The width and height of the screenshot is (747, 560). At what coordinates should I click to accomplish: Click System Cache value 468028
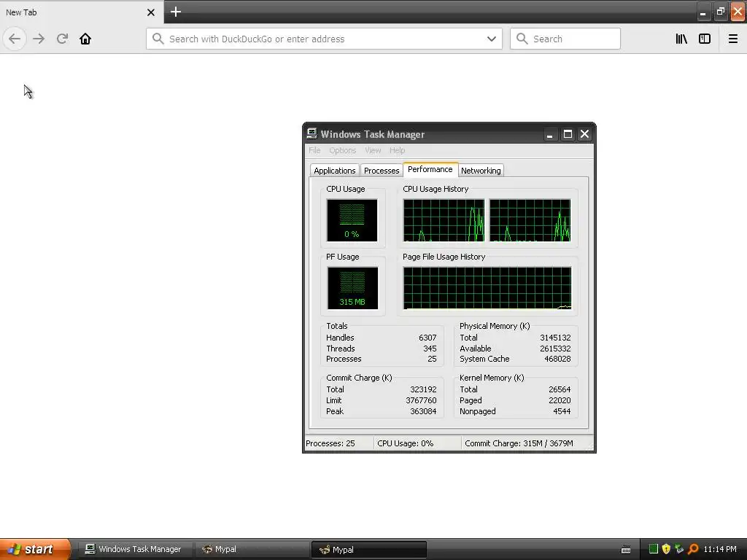(557, 359)
